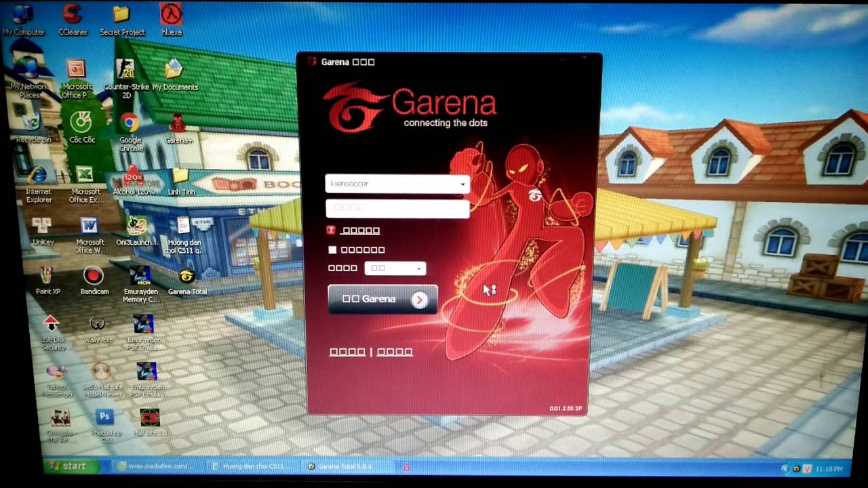This screenshot has width=868, height=488.
Task: Open the small dropdown under the checkbox
Action: (x=395, y=268)
